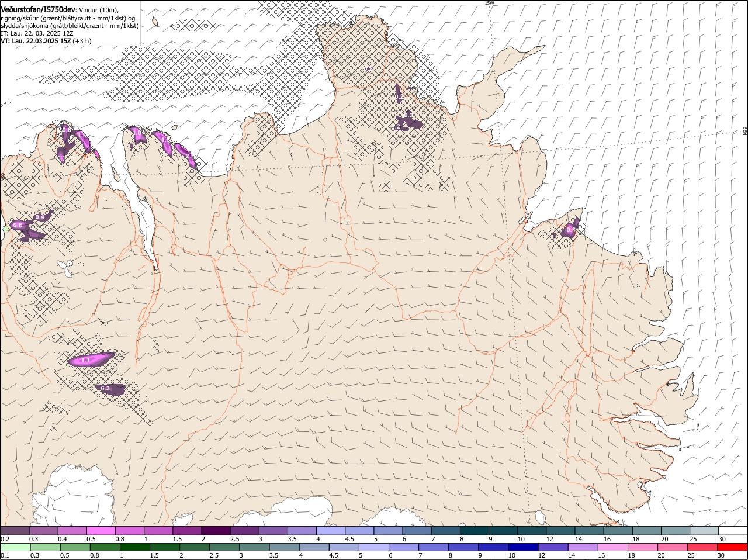Image resolution: width=748 pixels, height=560 pixels.
Task: Pick the light green rain swatch starting at 0.3
Action: click(x=45, y=548)
